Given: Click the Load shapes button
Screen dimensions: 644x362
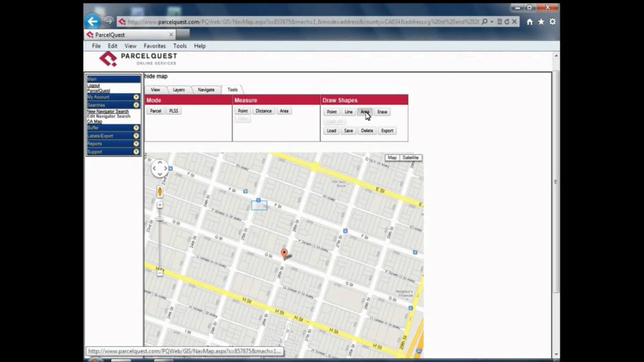Looking at the screenshot, I should (332, 131).
